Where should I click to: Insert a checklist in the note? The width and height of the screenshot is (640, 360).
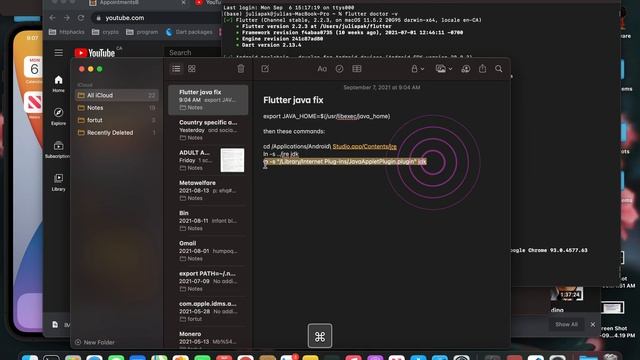tap(339, 69)
